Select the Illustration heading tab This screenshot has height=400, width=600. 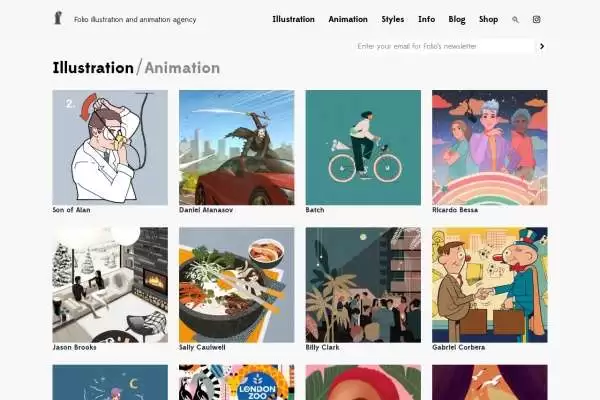(x=93, y=68)
